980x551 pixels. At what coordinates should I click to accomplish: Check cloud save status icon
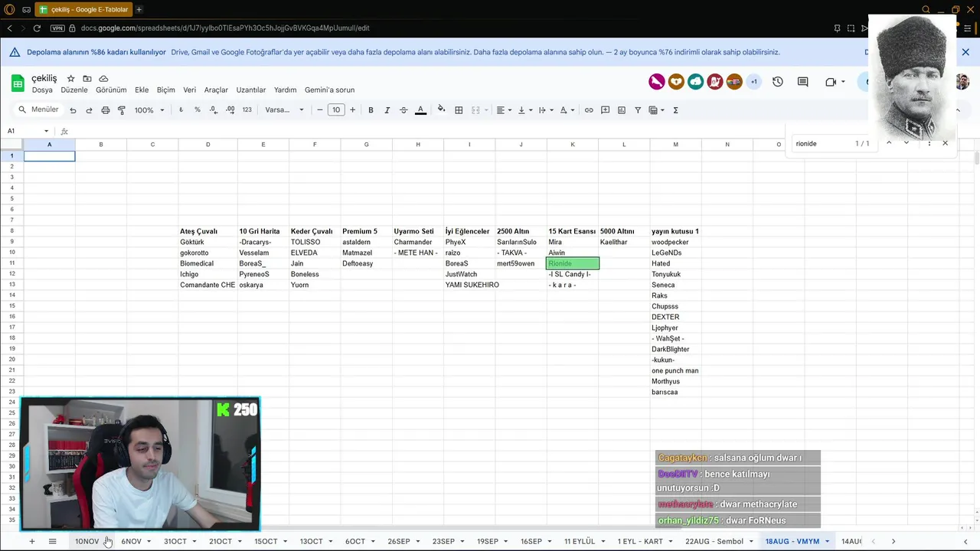pos(103,79)
